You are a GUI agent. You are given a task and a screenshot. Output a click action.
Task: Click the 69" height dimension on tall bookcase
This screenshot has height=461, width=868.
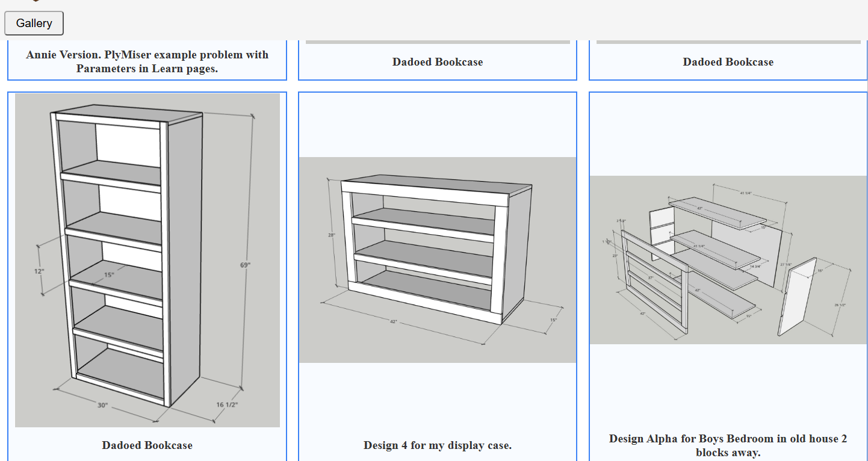[x=245, y=265]
